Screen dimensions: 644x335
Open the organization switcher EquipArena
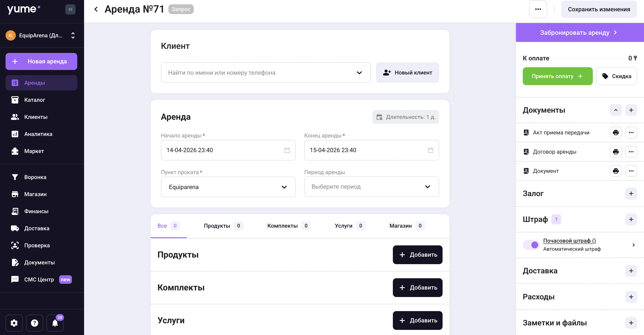(x=41, y=35)
